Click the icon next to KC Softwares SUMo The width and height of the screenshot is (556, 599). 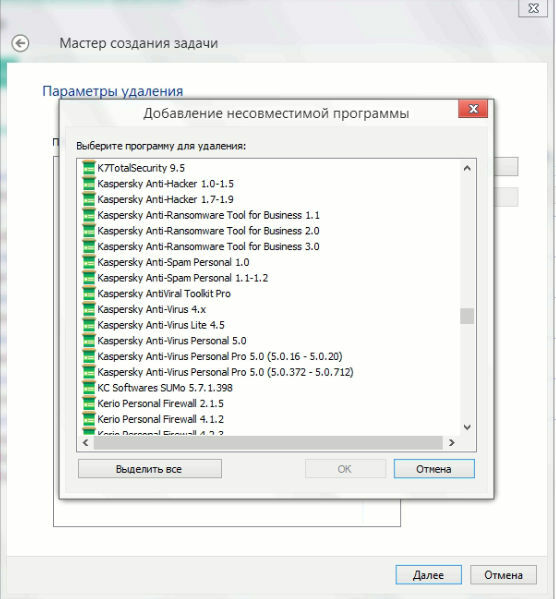(89, 388)
